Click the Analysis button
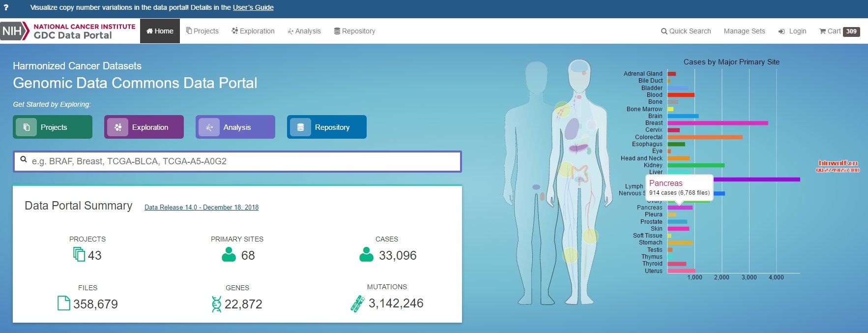The width and height of the screenshot is (868, 333). pos(235,127)
